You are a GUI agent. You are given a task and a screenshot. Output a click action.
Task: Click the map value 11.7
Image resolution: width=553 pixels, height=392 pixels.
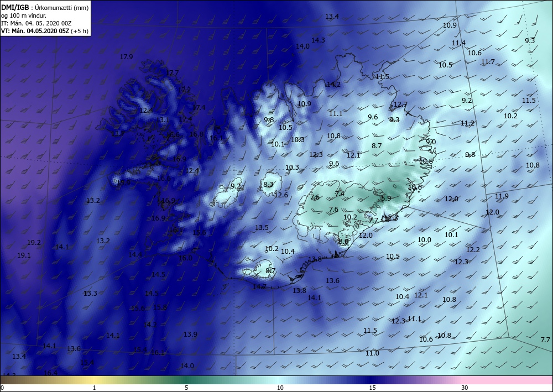pos(488,62)
